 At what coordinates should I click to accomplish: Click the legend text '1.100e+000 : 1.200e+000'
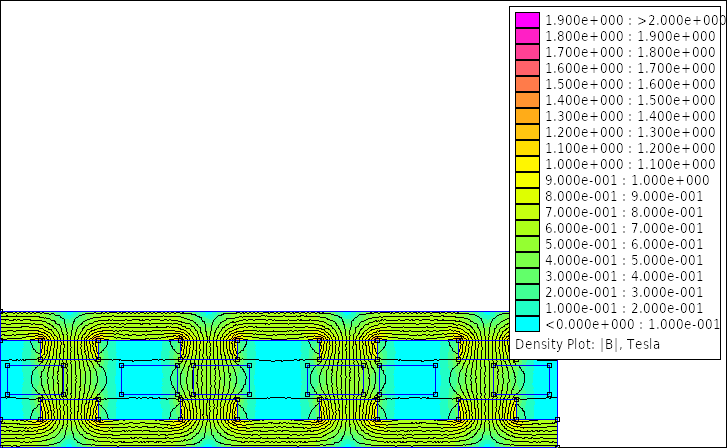coord(630,148)
